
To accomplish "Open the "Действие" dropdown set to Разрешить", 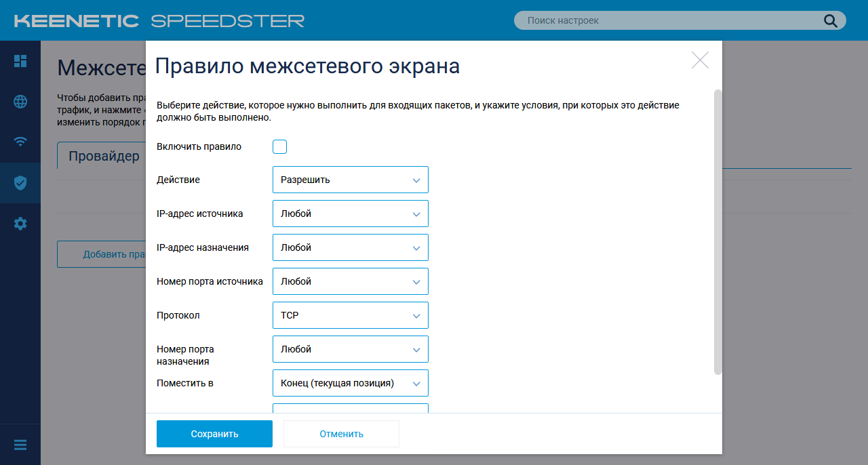I will (x=351, y=180).
